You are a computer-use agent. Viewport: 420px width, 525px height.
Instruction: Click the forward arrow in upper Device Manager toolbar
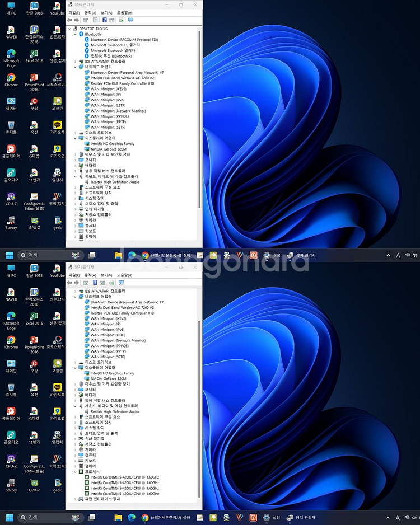(x=76, y=20)
